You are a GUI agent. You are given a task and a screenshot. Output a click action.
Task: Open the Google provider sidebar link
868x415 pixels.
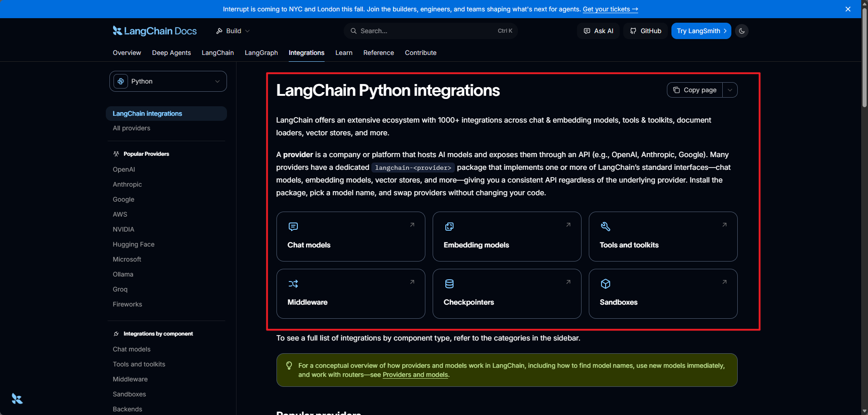[123, 199]
